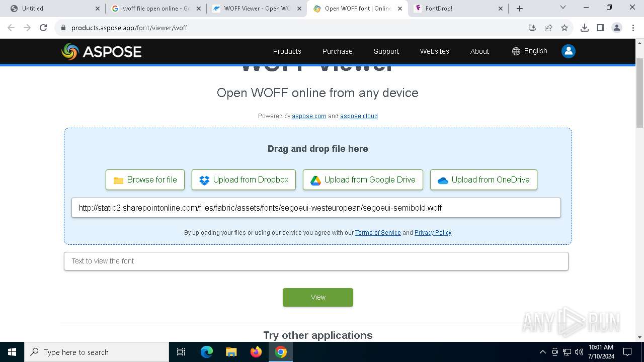
Task: Bookmark this page with the star icon
Action: (565, 28)
